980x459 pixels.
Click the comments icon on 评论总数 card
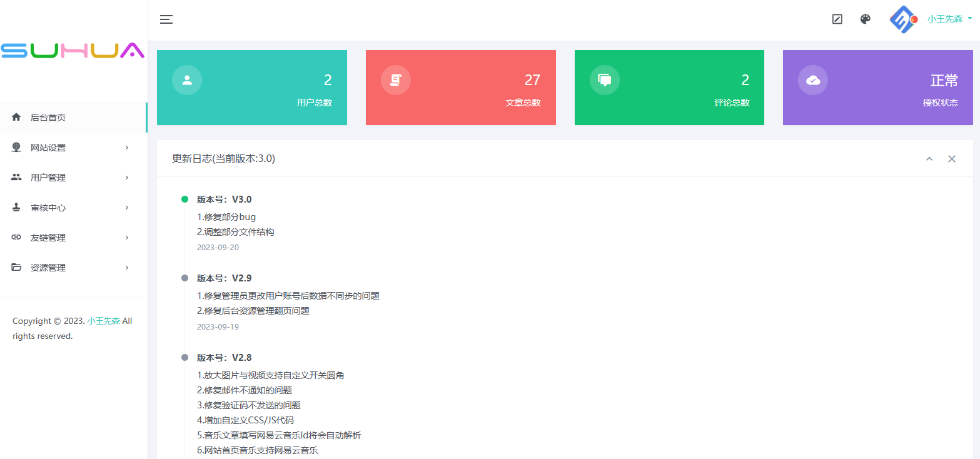coord(604,80)
